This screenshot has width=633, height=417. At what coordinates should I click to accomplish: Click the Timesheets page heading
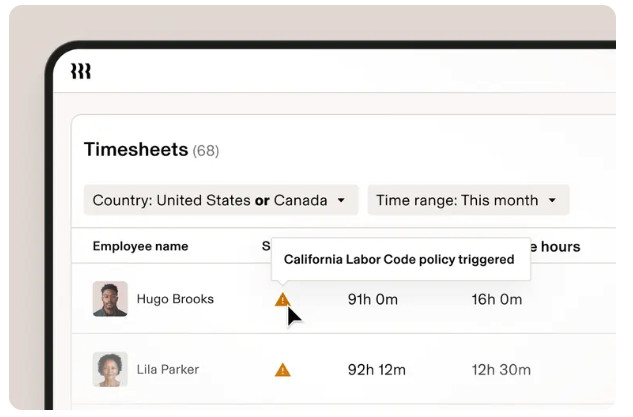click(136, 149)
